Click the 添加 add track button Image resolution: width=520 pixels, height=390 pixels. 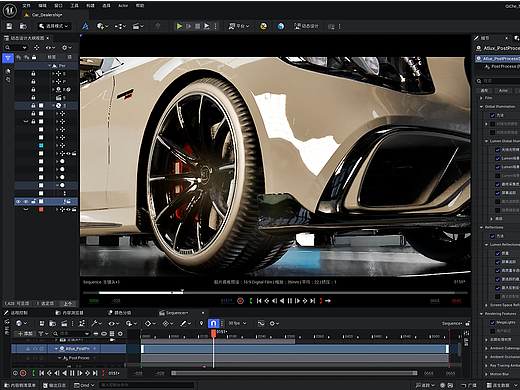coord(25,334)
